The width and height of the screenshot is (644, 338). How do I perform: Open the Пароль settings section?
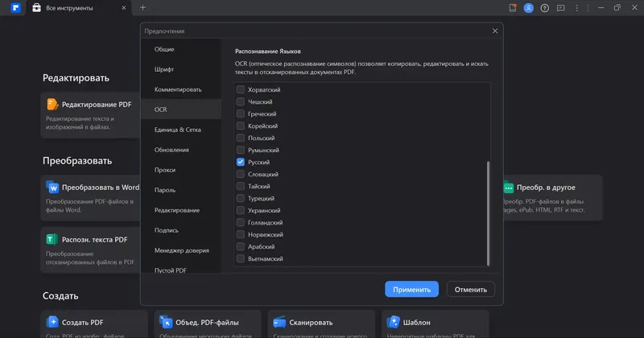pyautogui.click(x=180, y=190)
